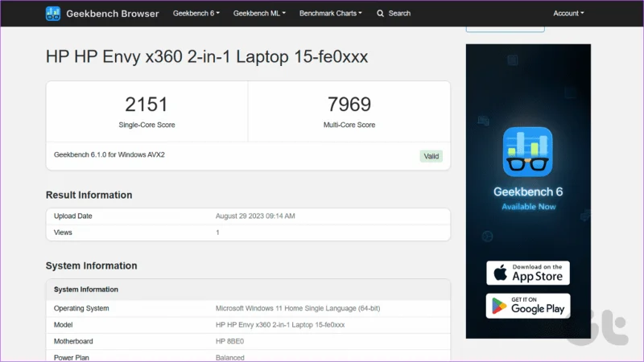
Task: Click the Operating System row label
Action: coord(81,308)
